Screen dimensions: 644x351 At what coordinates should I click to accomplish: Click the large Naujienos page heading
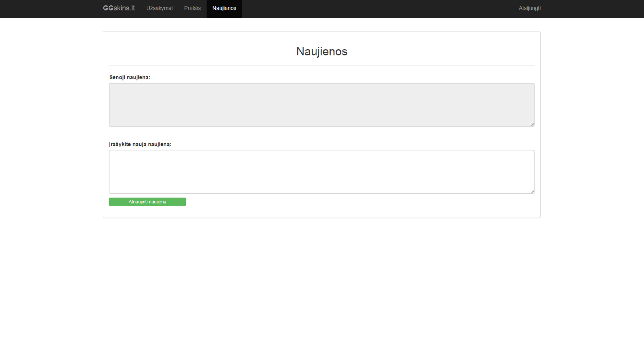pos(321,51)
